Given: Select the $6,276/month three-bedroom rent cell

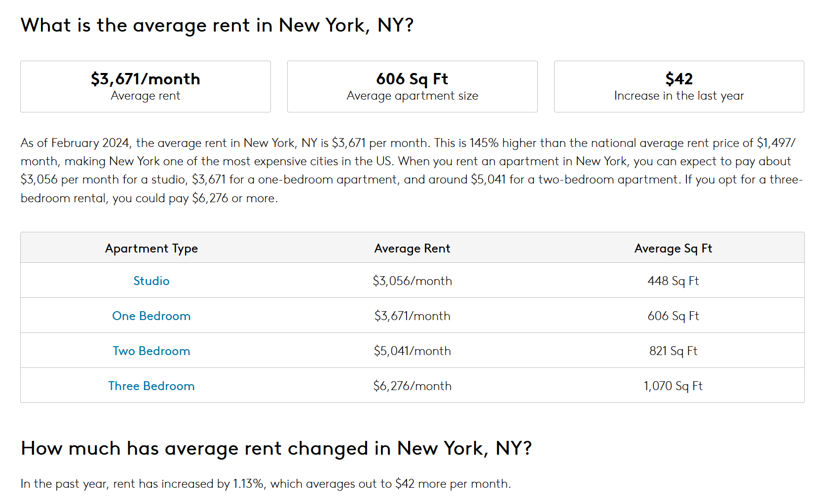Looking at the screenshot, I should coord(412,386).
